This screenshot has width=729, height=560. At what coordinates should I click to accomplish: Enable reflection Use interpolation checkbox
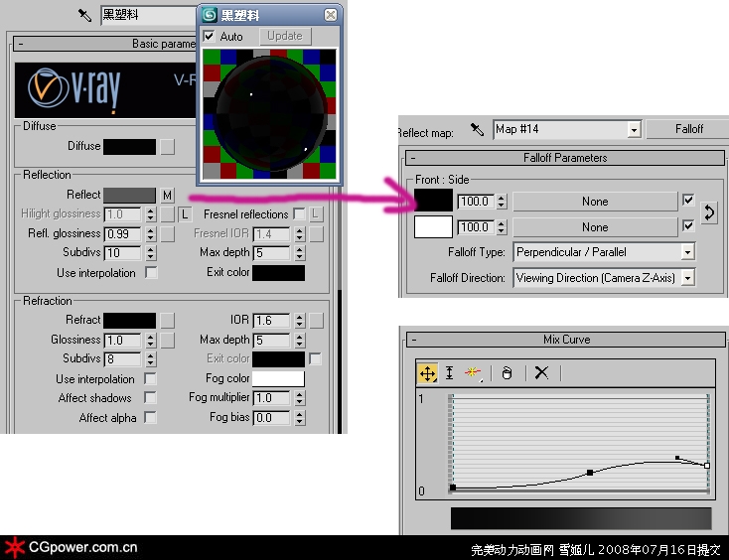tap(151, 273)
